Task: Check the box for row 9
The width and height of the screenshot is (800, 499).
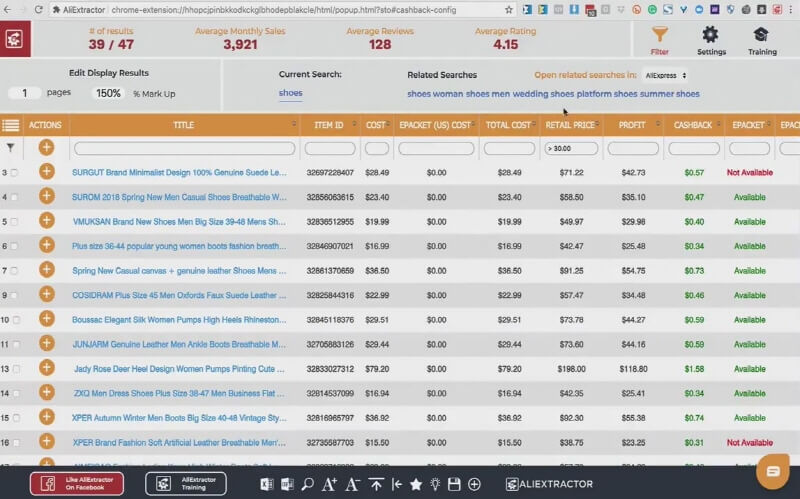Action: coord(14,295)
